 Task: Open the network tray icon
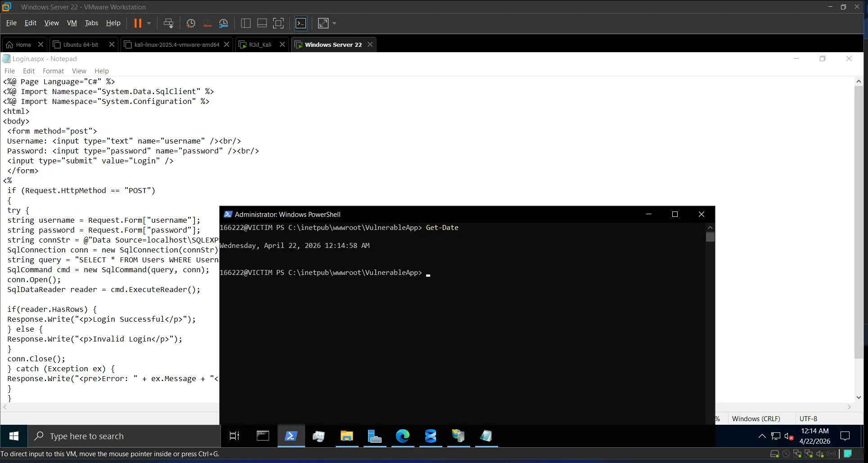coord(776,436)
